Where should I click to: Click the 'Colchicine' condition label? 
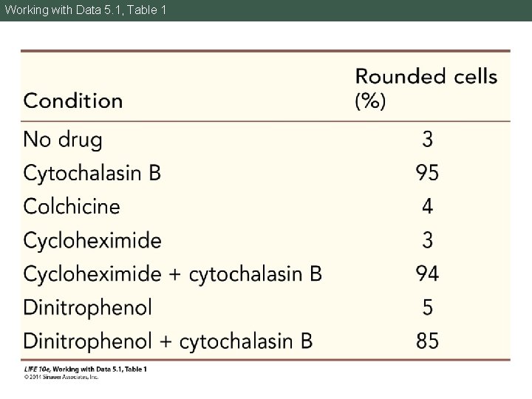pos(72,206)
